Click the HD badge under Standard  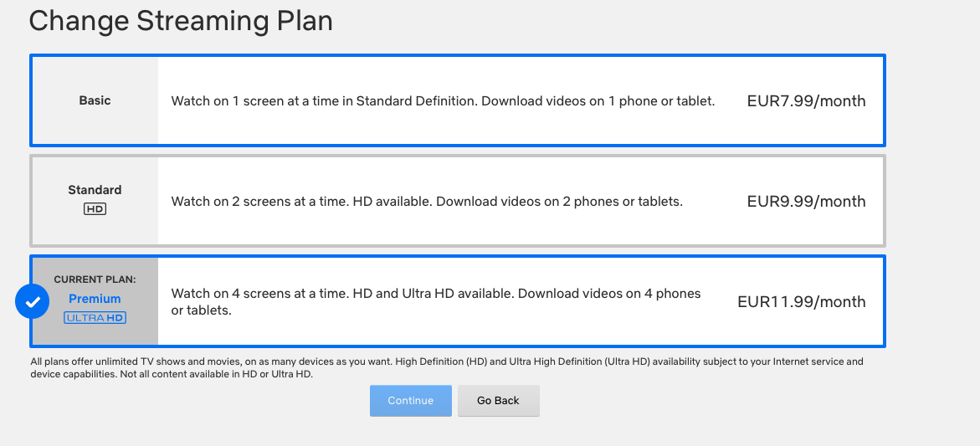click(x=95, y=209)
